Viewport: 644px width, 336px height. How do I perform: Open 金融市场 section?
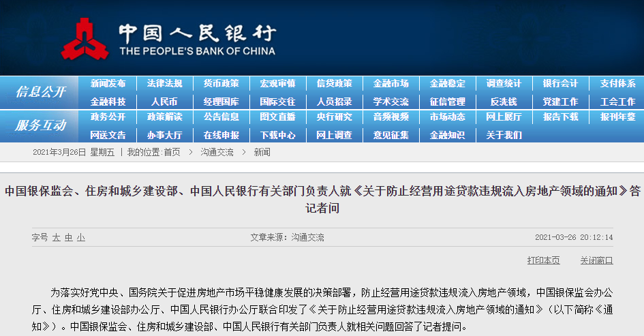pos(391,83)
